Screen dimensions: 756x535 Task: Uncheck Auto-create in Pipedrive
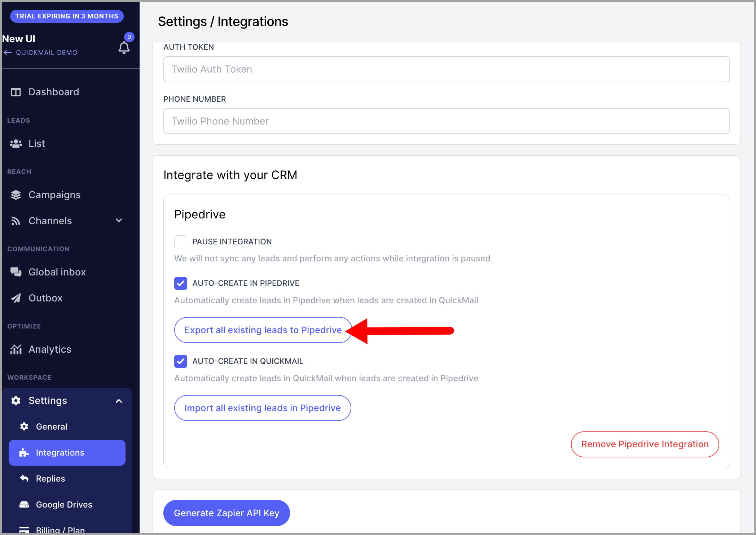181,283
